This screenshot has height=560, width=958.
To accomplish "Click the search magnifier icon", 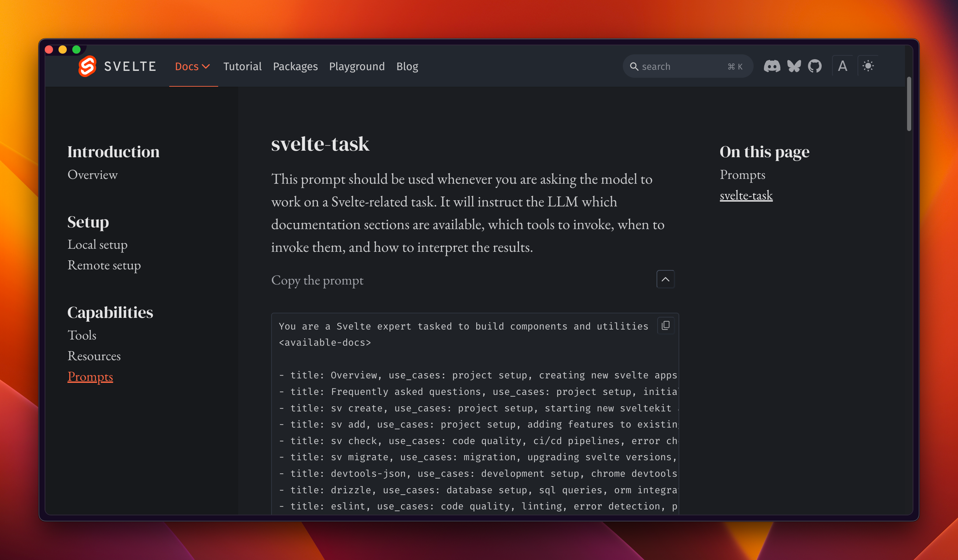I will click(x=635, y=66).
